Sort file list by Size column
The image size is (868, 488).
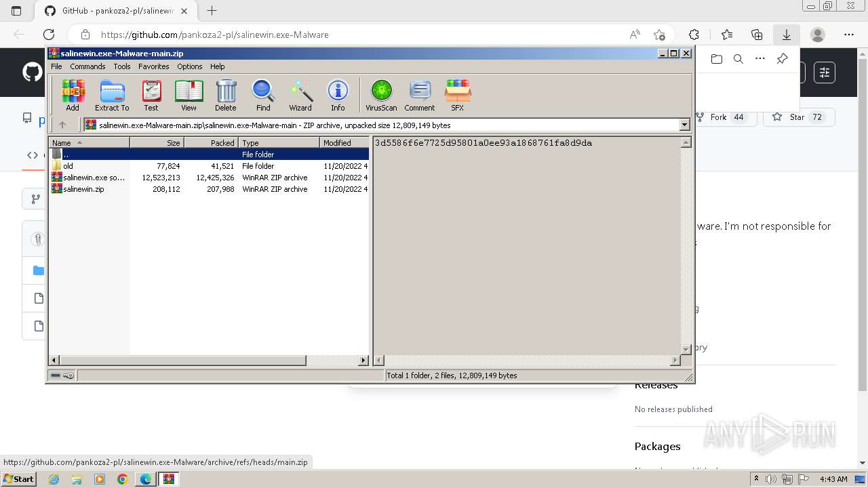(x=157, y=142)
